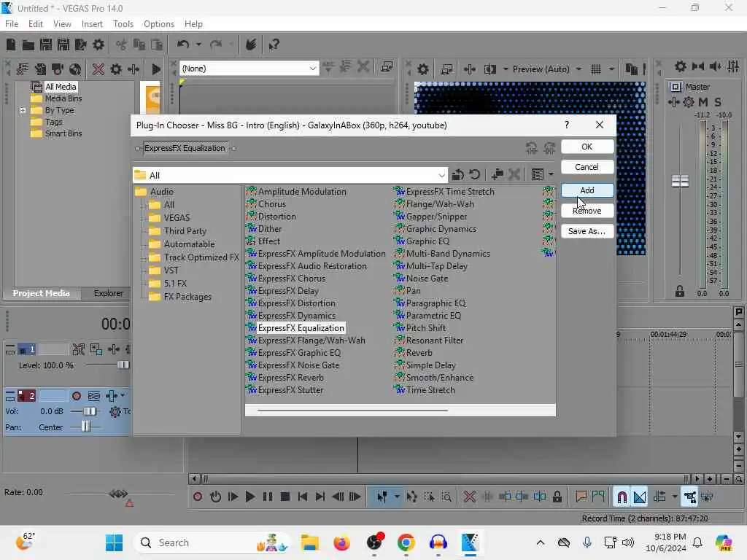Image resolution: width=747 pixels, height=560 pixels.
Task: Click Go to Start transport button
Action: click(303, 497)
